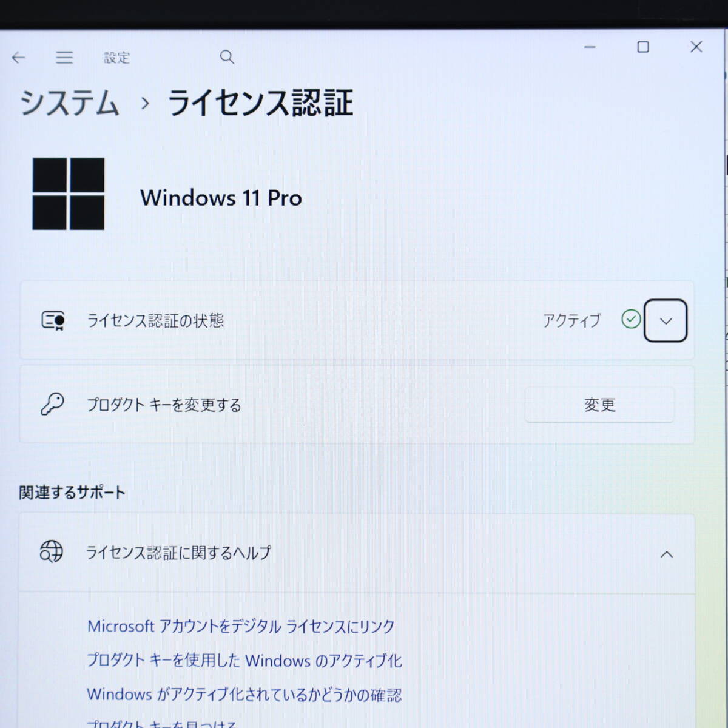This screenshot has width=728, height=728.
Task: Click the ライセンス認証 breadcrumb title
Action: [260, 103]
